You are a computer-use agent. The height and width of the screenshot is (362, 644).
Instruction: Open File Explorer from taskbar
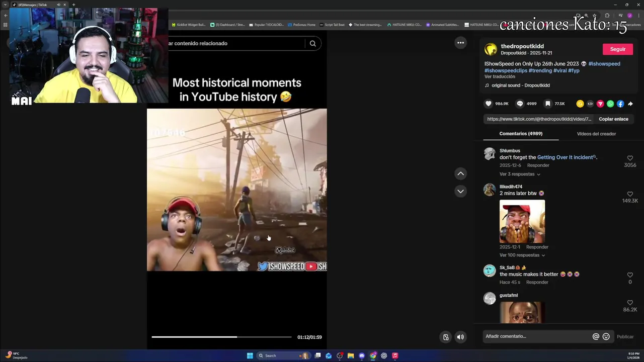(351, 355)
